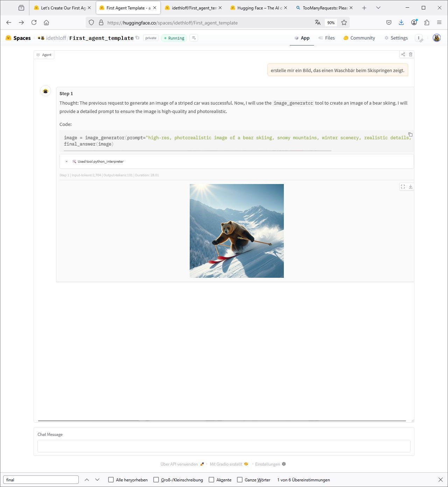Clear the chat with the trash icon
This screenshot has width=448, height=487.
coord(411,54)
